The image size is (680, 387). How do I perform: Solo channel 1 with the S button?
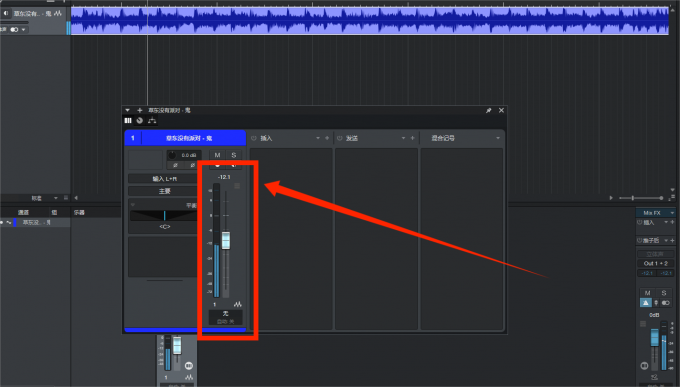[234, 155]
